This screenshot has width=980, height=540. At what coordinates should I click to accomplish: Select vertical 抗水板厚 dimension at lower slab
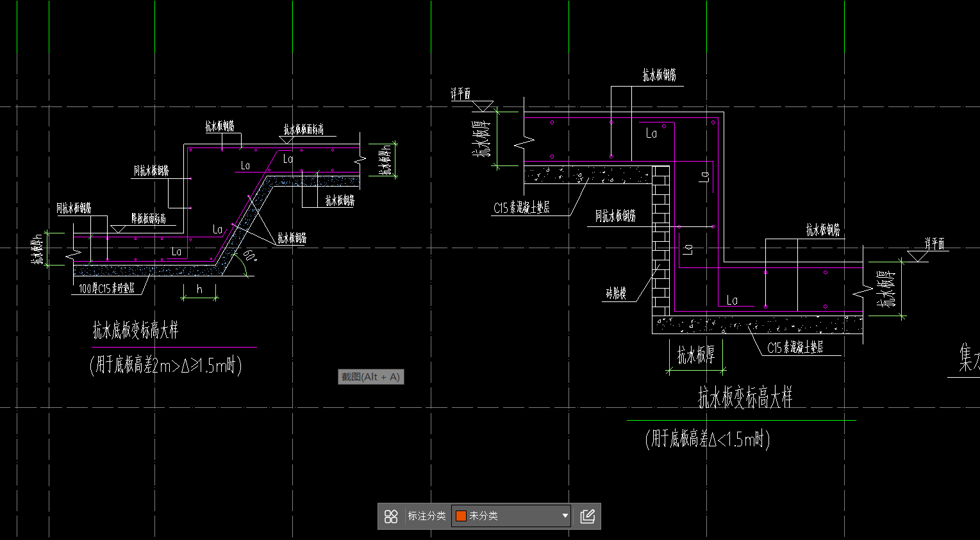click(886, 289)
